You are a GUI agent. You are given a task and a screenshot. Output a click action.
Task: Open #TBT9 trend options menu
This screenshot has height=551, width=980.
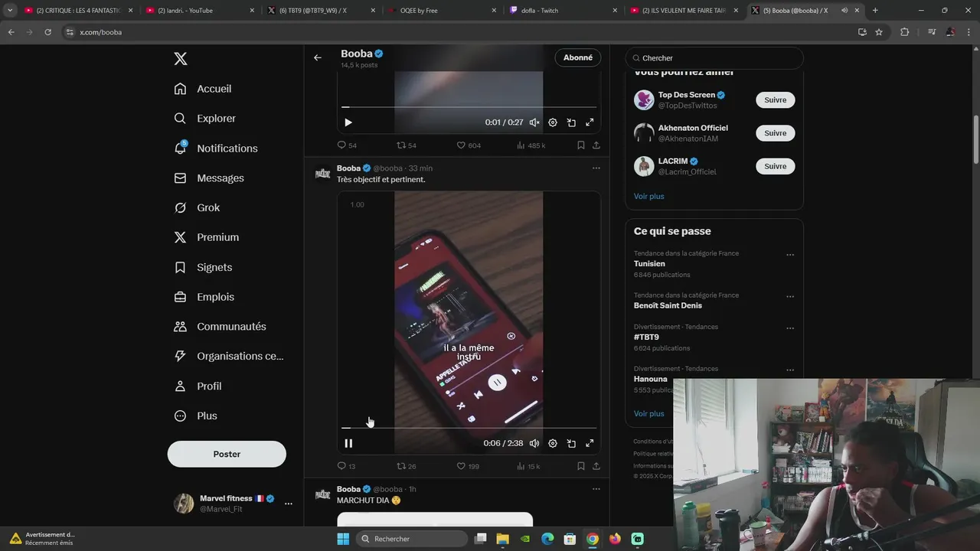790,328
